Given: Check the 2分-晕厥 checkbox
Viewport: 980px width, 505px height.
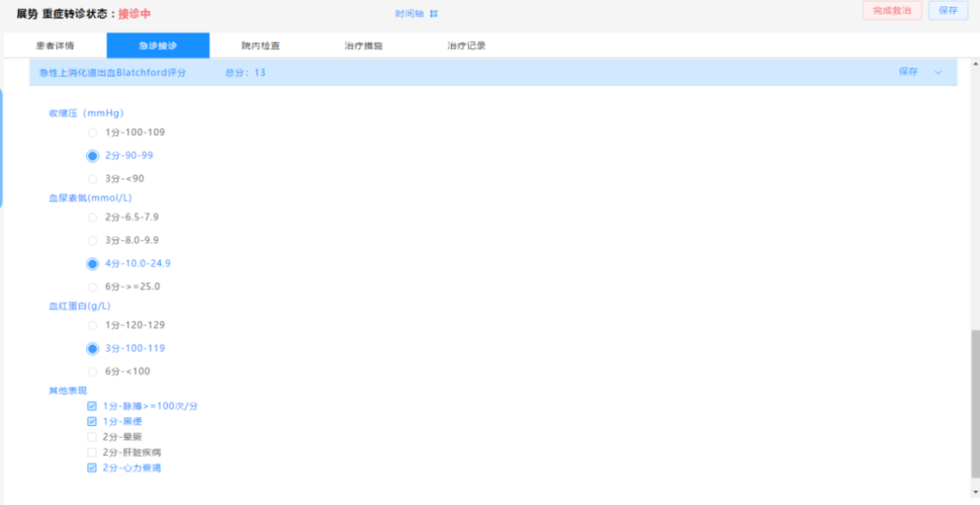Looking at the screenshot, I should [92, 437].
